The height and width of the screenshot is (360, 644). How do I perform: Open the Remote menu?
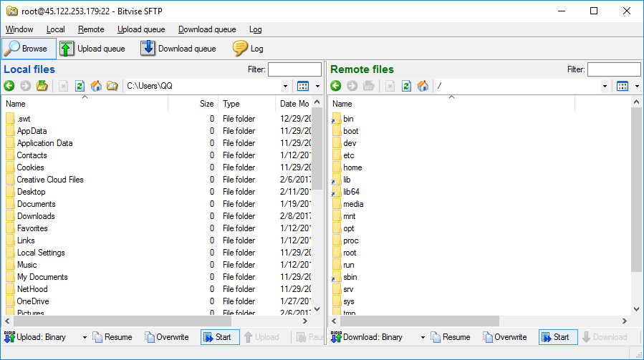coord(91,29)
